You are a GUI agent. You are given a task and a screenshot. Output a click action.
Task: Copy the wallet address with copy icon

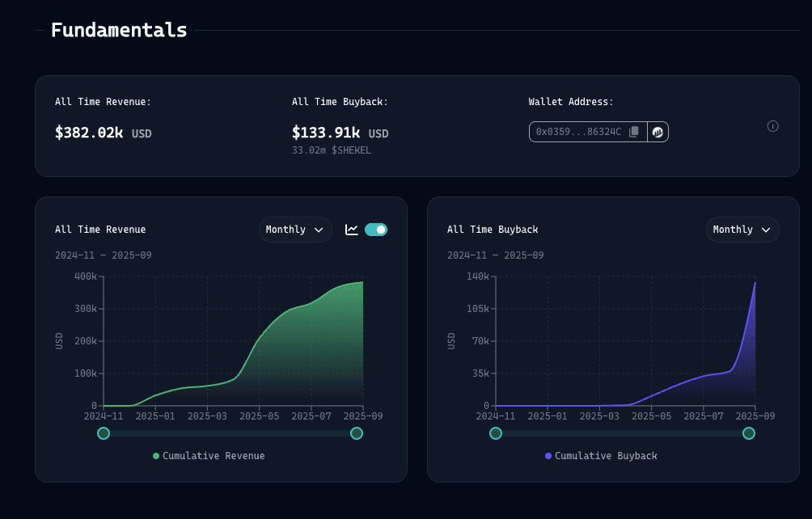(634, 132)
